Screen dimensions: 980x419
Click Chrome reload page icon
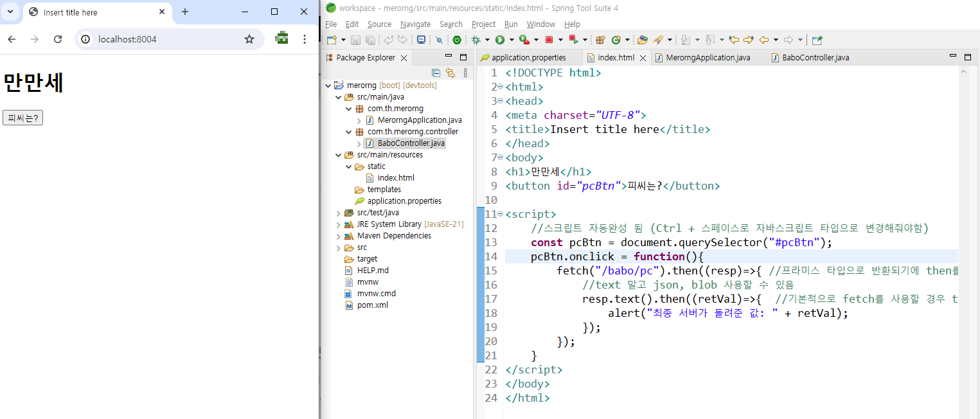pyautogui.click(x=58, y=39)
